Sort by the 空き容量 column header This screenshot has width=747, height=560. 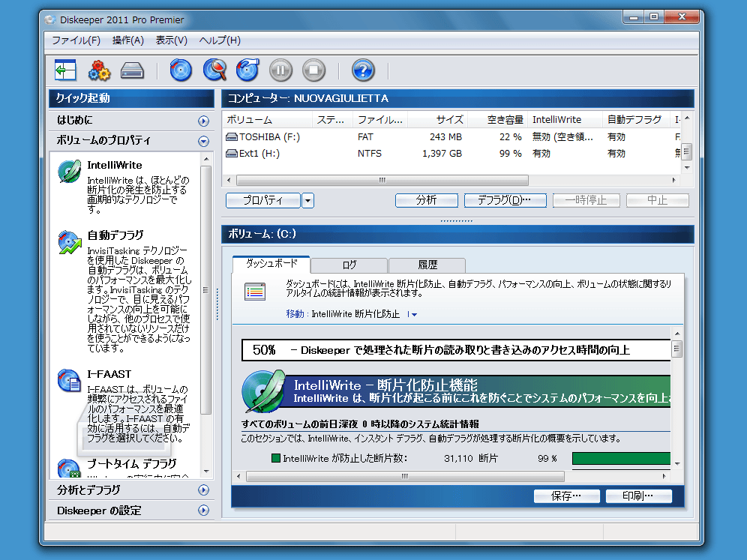coord(498,119)
